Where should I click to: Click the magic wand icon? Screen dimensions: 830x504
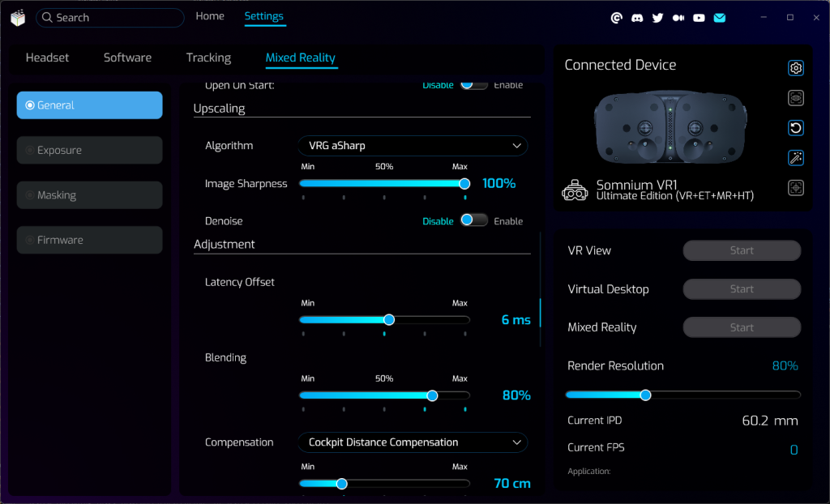(796, 158)
